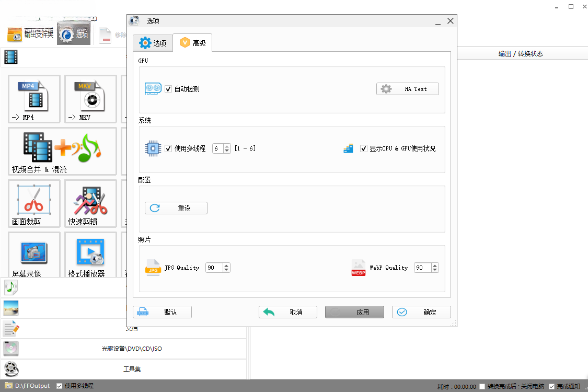The height and width of the screenshot is (392, 588).
Task: Launch video merge & mux tool
Action: pos(62,151)
